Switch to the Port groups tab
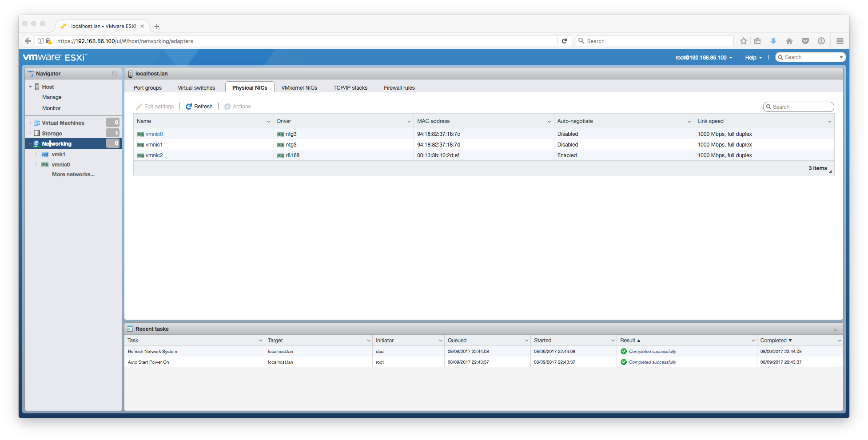Screen dimensions: 868x440 pos(148,88)
